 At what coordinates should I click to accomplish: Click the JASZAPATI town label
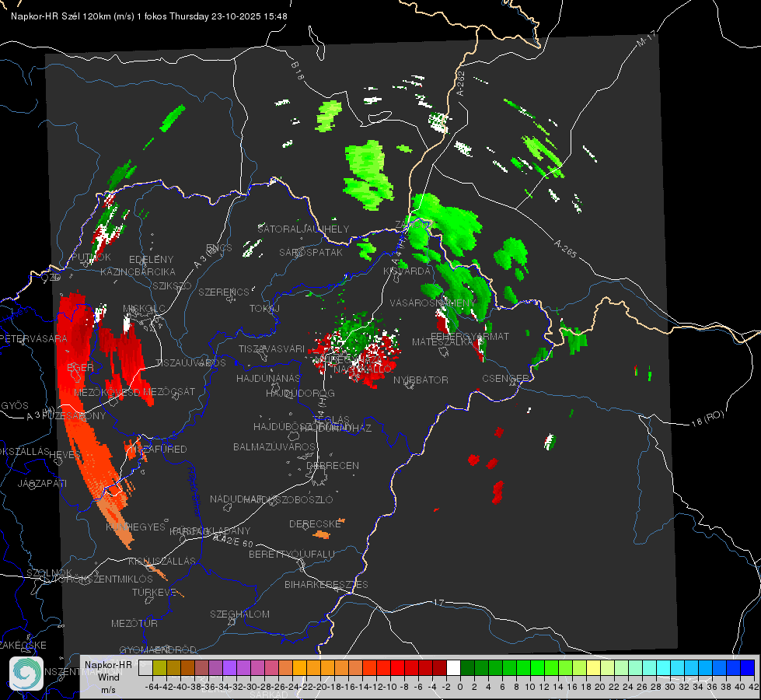point(42,483)
